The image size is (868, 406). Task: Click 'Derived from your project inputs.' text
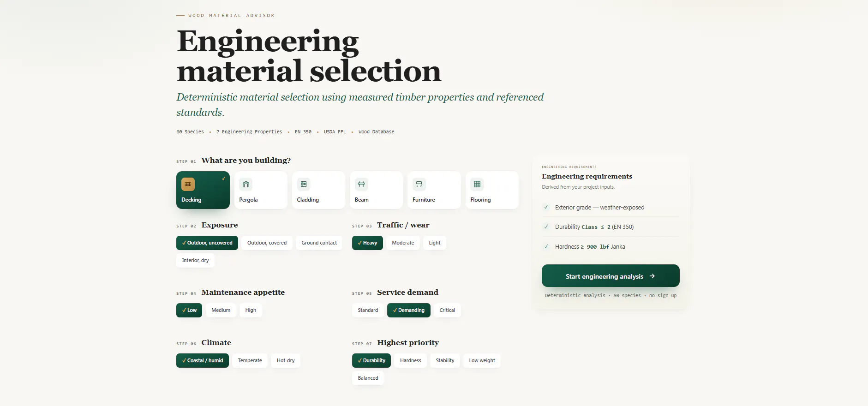pos(578,187)
